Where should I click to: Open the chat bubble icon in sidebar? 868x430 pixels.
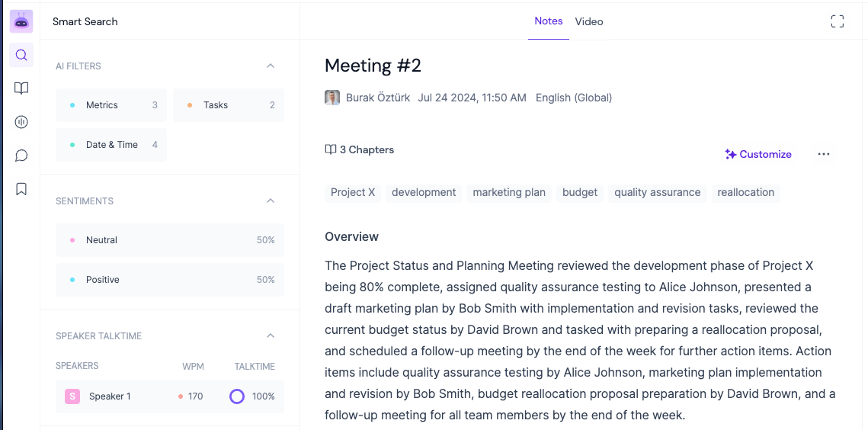21,156
